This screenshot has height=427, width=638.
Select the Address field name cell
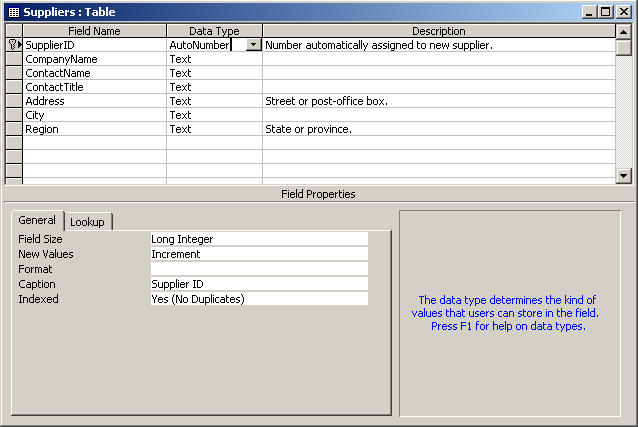(x=94, y=101)
